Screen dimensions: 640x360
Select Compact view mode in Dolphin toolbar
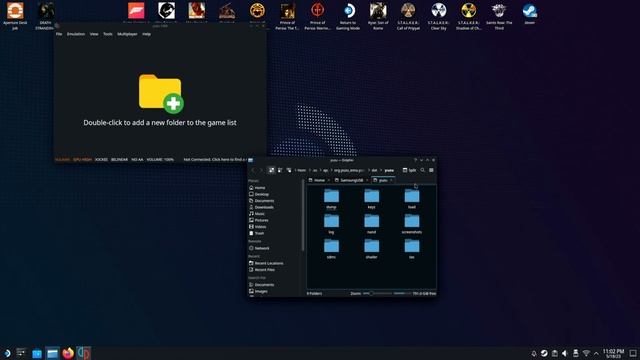tap(280, 170)
